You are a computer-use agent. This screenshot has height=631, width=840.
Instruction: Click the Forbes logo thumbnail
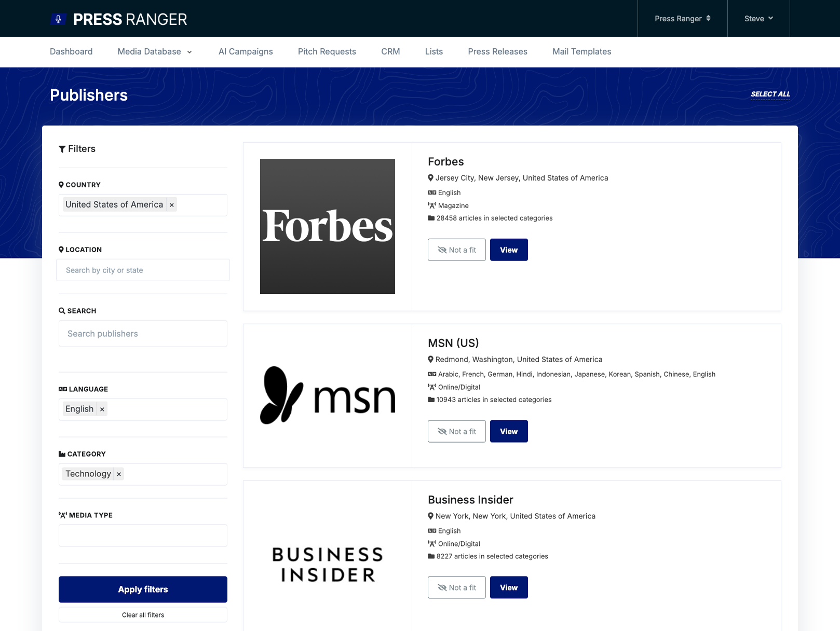pos(327,227)
